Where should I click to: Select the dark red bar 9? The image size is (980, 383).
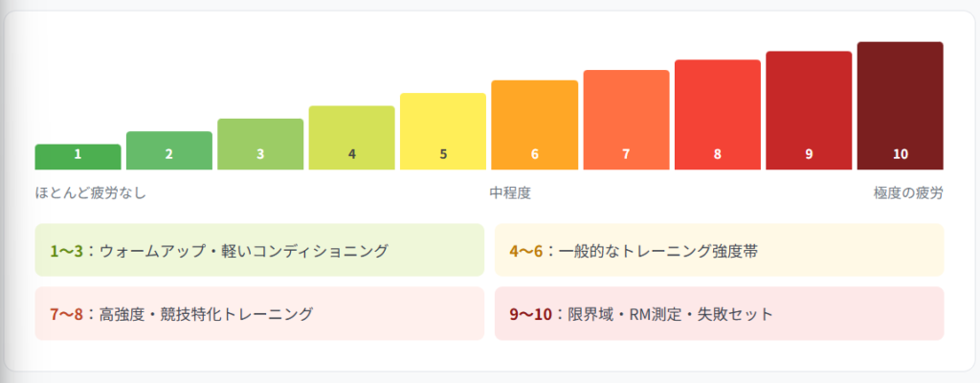(x=809, y=110)
